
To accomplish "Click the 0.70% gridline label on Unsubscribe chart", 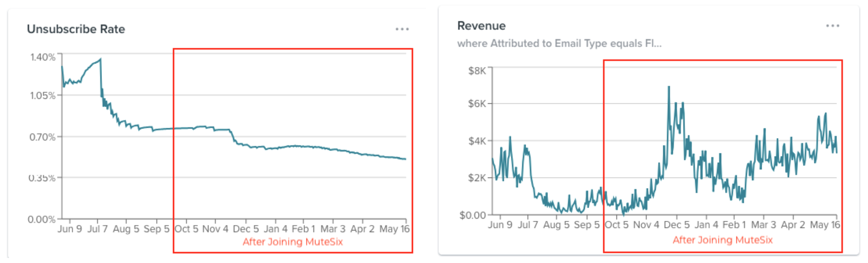I will (x=42, y=137).
